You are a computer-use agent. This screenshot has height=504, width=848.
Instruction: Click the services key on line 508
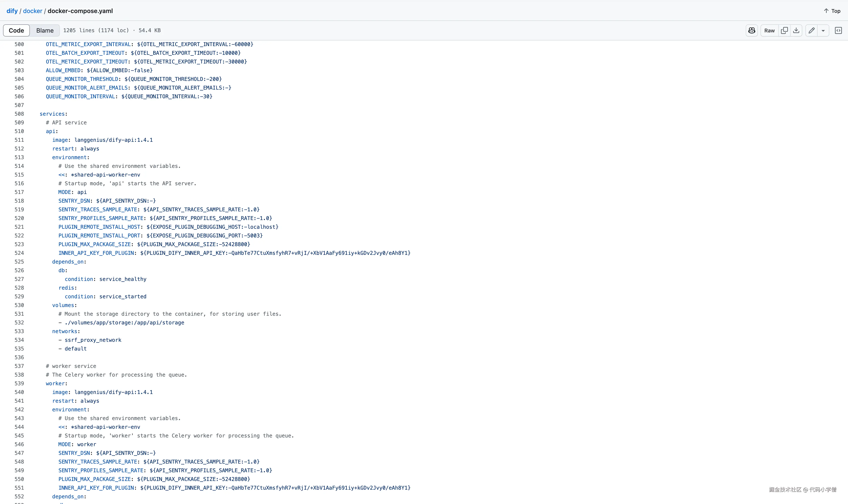point(52,114)
